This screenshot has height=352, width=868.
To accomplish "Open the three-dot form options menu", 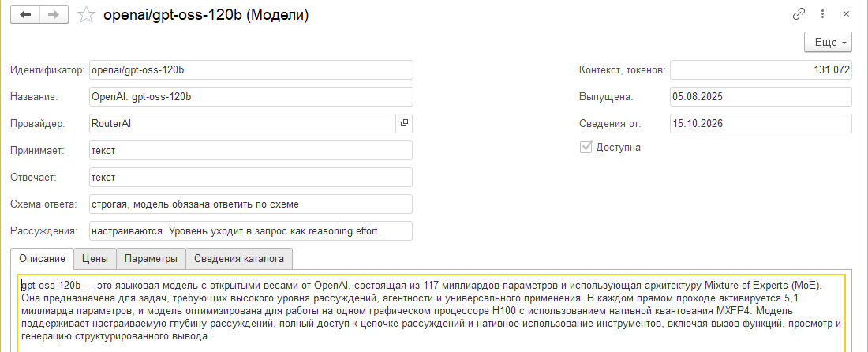I will pos(823,14).
